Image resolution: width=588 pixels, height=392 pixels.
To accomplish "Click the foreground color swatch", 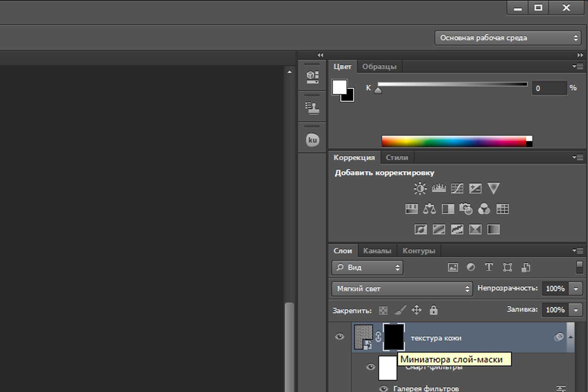I will pyautogui.click(x=339, y=87).
